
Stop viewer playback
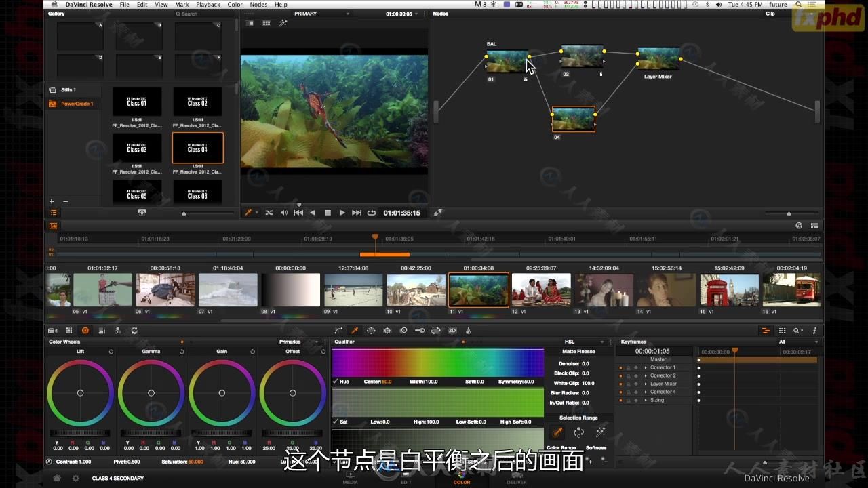coord(328,213)
